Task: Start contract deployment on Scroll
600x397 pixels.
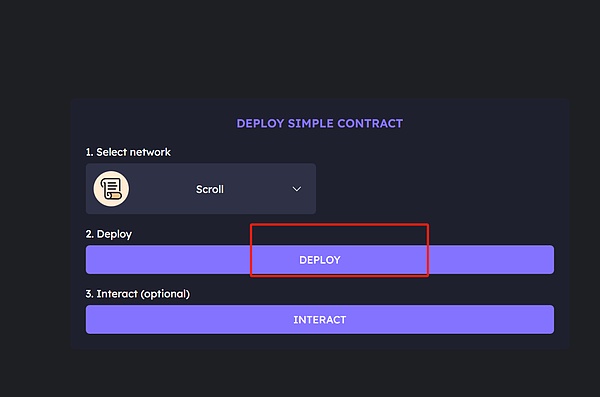Action: click(320, 260)
